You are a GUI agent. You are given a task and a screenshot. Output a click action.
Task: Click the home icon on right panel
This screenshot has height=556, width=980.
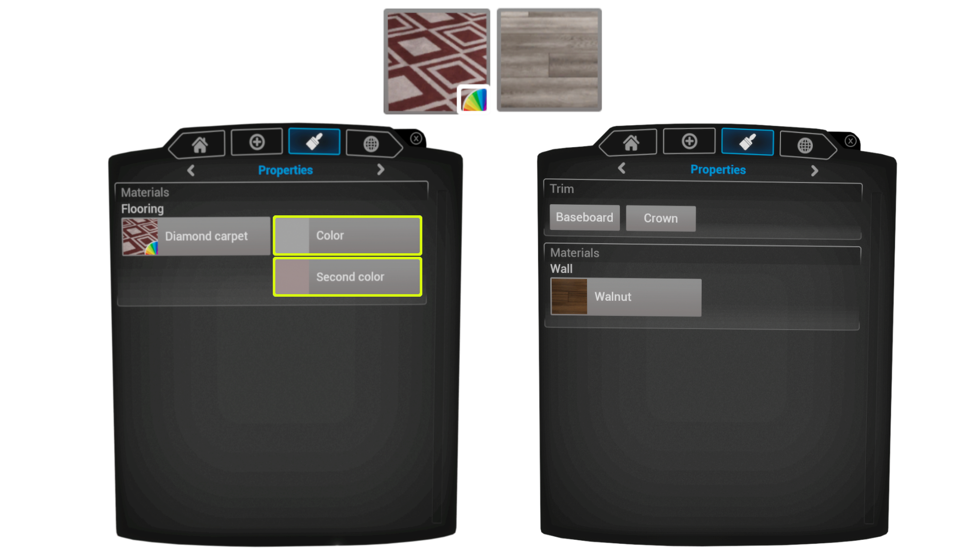point(629,142)
